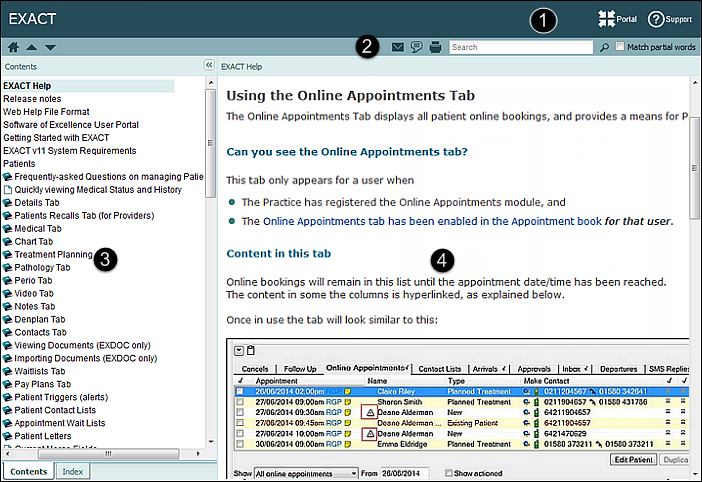Click book icon beside Perio Tab

pos(8,281)
